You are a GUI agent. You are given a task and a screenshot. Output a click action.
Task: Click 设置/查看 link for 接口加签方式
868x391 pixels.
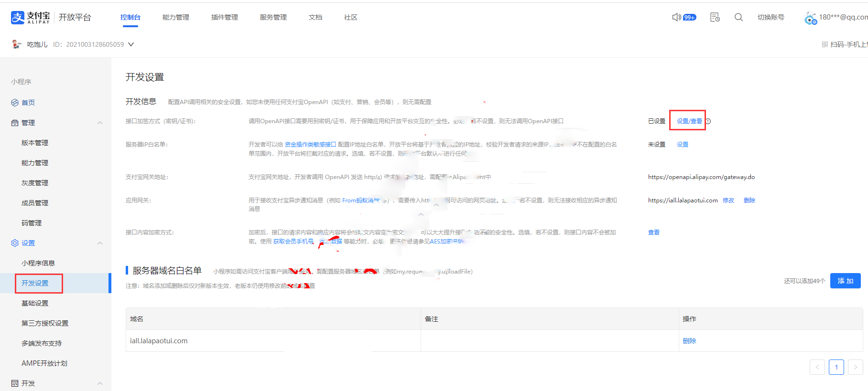point(689,121)
